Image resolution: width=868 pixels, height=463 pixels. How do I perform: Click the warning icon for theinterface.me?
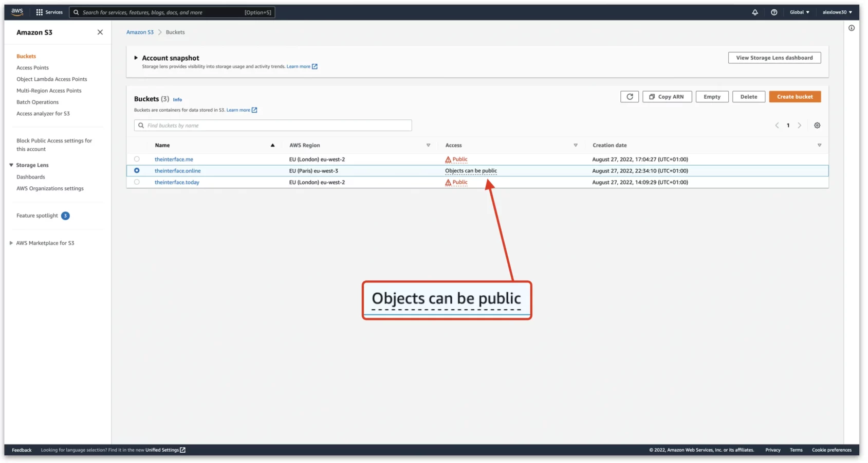click(x=448, y=159)
